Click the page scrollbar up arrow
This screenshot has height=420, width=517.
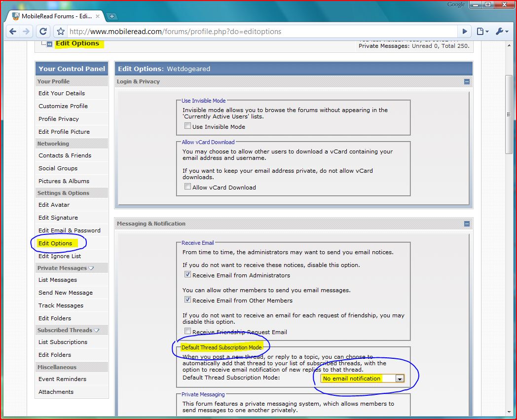tap(510, 45)
